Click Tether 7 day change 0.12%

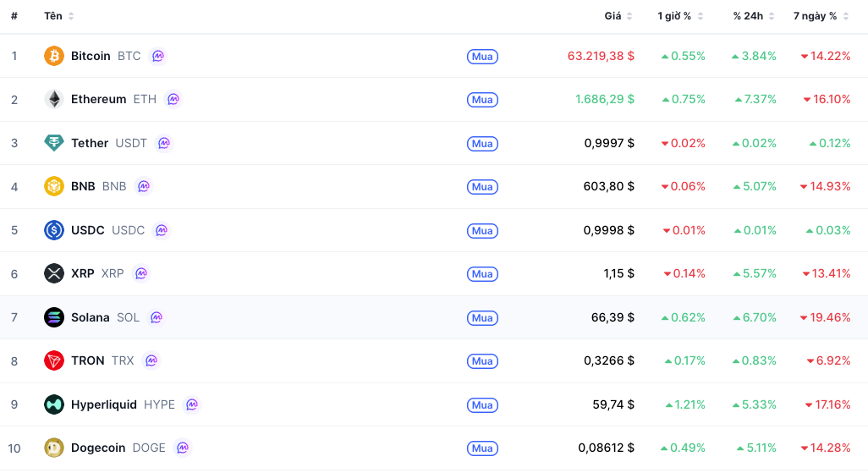[x=830, y=143]
